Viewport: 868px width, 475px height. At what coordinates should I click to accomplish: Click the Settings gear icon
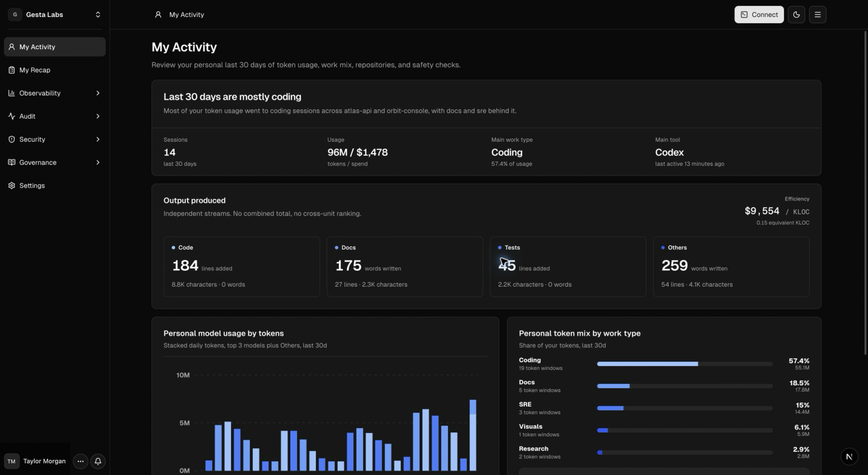12,185
